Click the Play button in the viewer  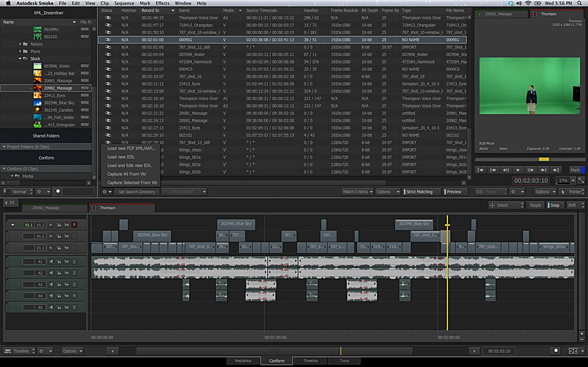(x=518, y=170)
